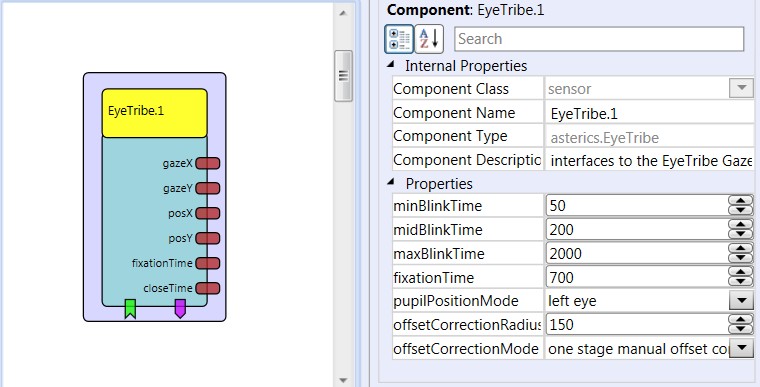Viewport: 760px width, 387px height.
Task: Decrease fixationTime property with down arrow
Action: point(741,282)
